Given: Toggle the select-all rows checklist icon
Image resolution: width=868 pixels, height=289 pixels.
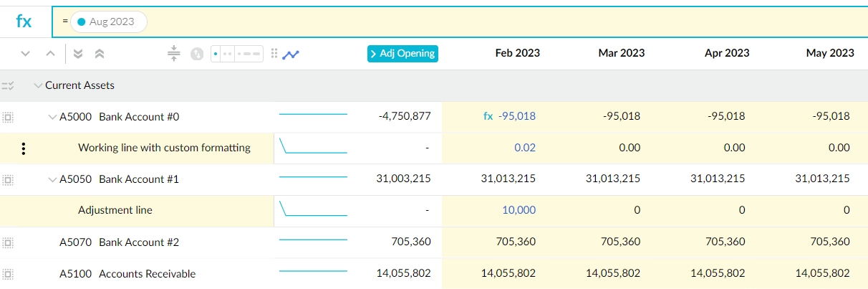Looking at the screenshot, I should click(8, 85).
